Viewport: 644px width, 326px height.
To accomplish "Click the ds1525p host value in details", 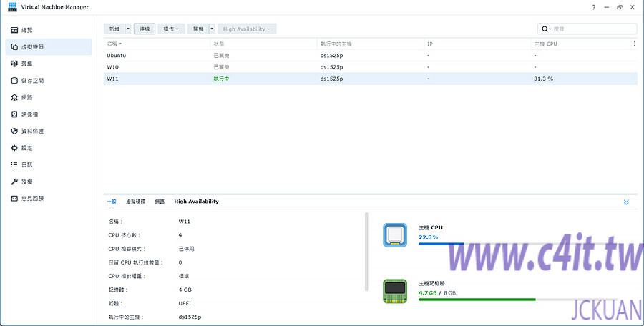I will [190, 317].
